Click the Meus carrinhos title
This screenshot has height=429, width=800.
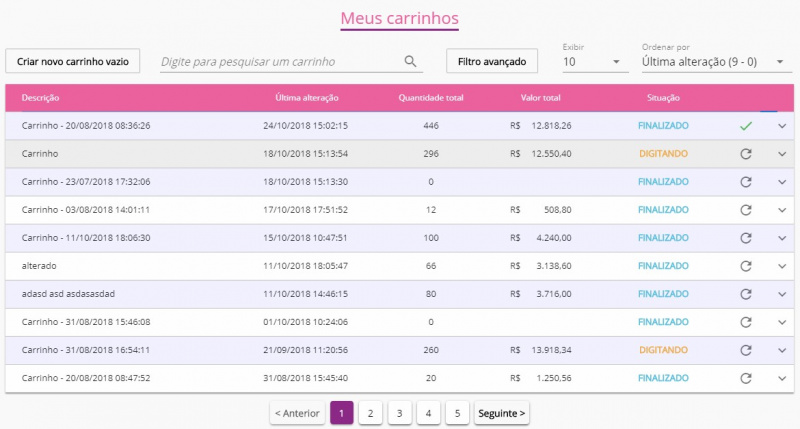[399, 18]
